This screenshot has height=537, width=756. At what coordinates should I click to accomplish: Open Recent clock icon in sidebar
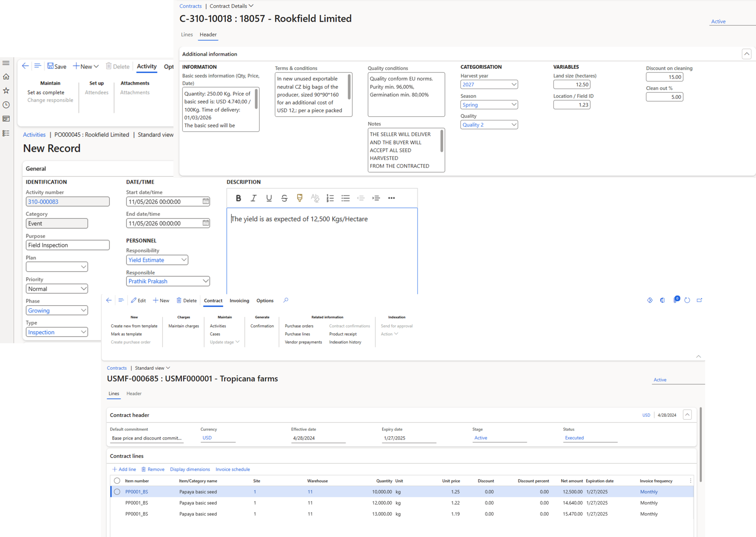pyautogui.click(x=6, y=105)
